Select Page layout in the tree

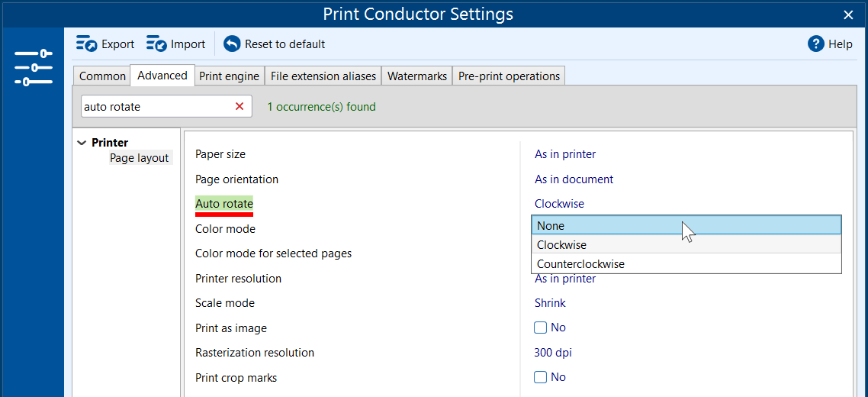(140, 158)
